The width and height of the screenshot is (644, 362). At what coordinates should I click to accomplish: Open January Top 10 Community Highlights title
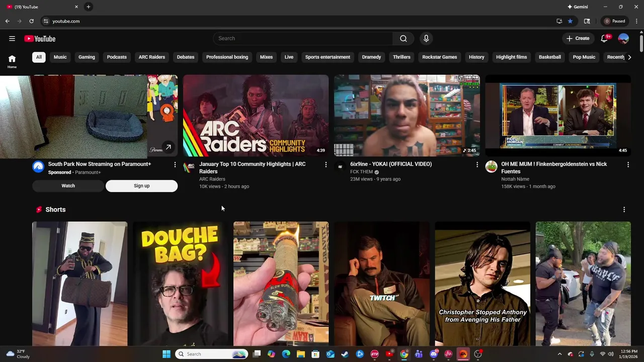coord(253,168)
